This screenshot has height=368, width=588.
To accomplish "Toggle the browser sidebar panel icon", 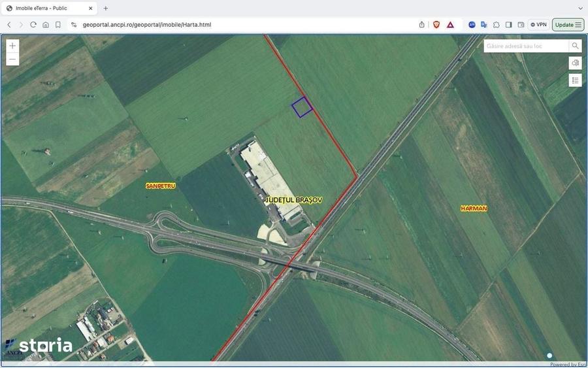I will [508, 25].
